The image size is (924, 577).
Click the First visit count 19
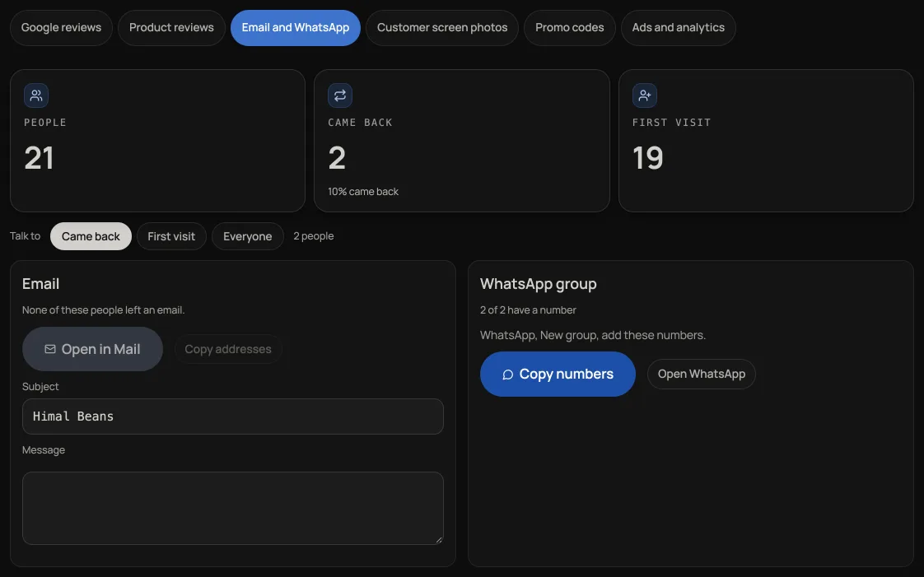point(647,158)
